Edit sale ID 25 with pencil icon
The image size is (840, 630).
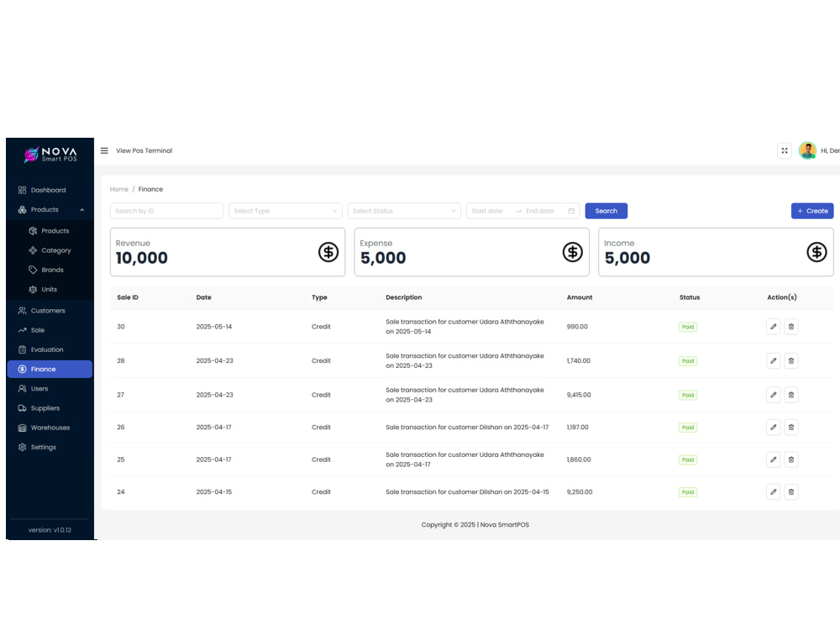coord(773,459)
